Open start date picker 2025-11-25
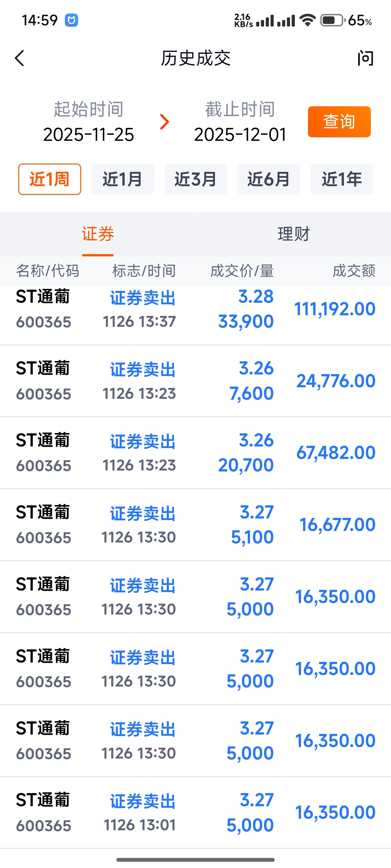The height and width of the screenshot is (868, 391). (x=88, y=134)
